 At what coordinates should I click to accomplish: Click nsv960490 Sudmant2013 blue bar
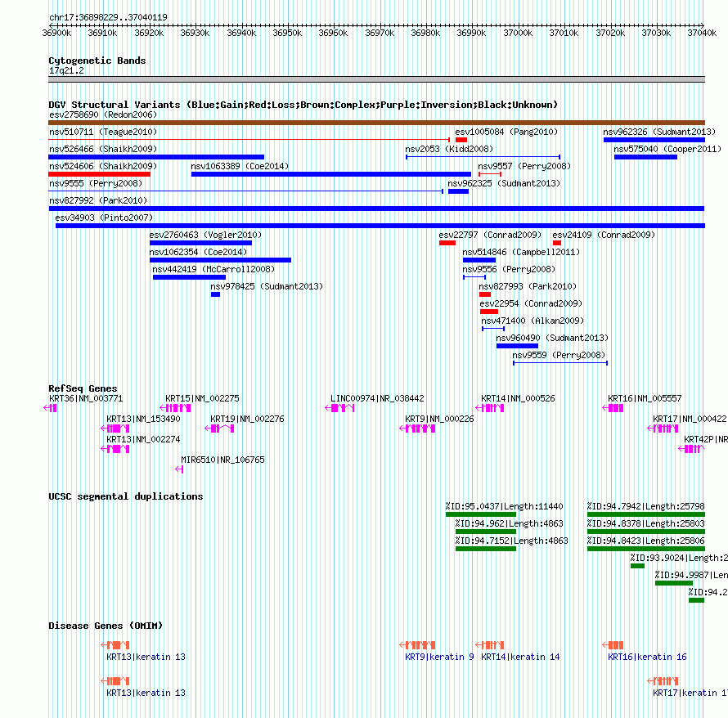click(x=517, y=346)
